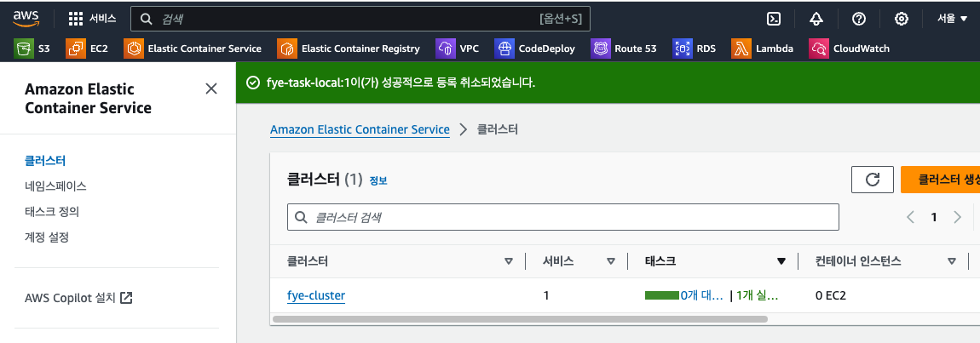
Task: Open the 정보 link beside 클러스터
Action: pyautogui.click(x=378, y=180)
